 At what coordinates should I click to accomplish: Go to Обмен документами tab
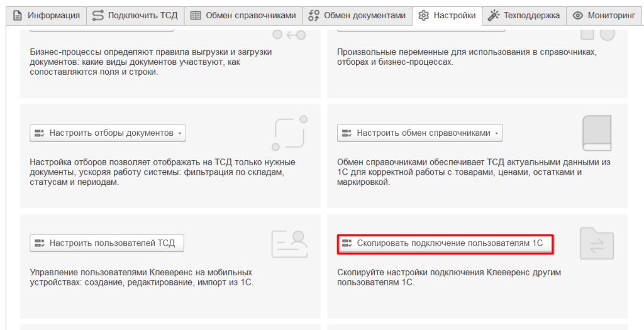tap(357, 16)
